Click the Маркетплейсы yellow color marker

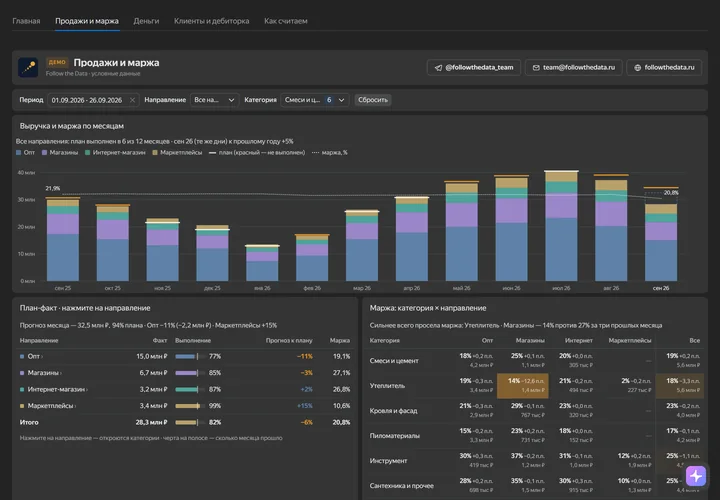(22, 406)
